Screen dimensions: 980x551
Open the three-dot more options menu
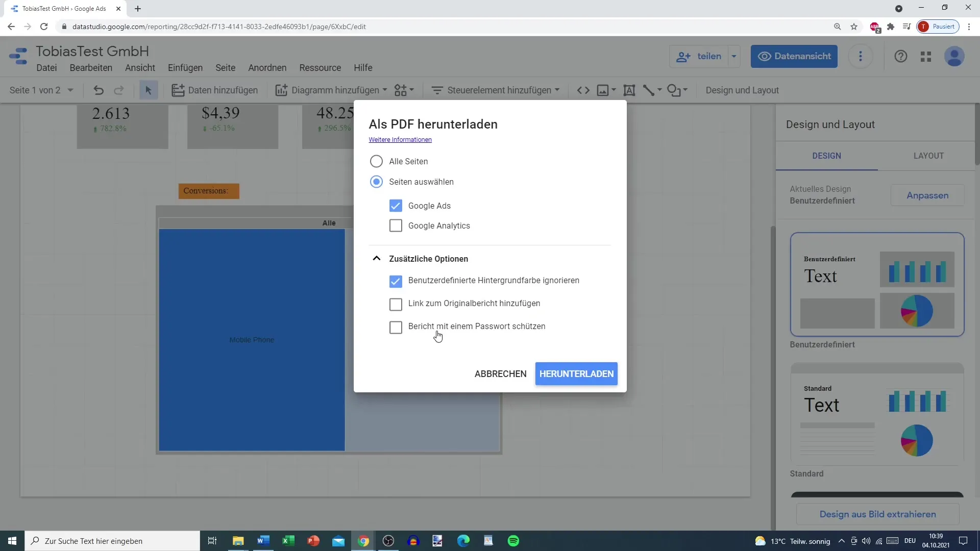[x=861, y=56]
